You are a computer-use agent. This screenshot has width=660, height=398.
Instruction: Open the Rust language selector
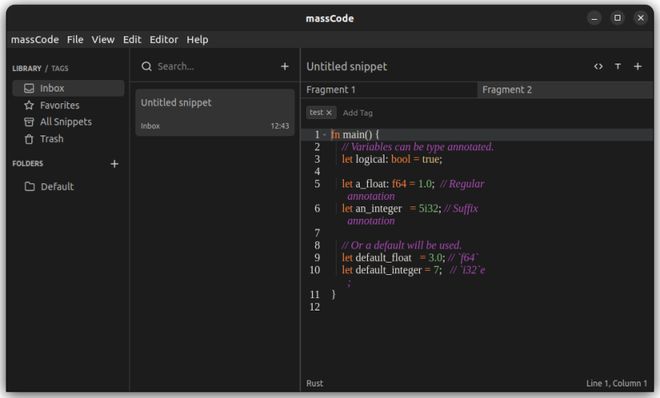314,383
